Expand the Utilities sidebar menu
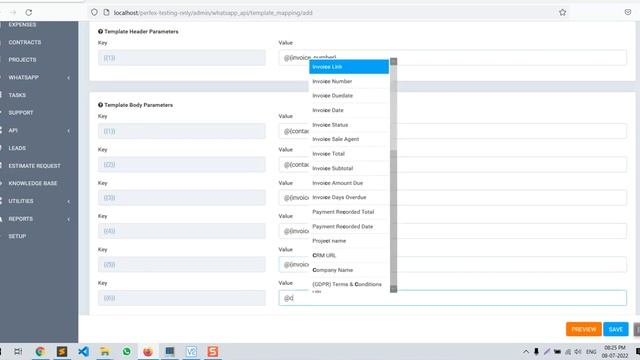Viewport: 640px width, 360px height. point(69,201)
